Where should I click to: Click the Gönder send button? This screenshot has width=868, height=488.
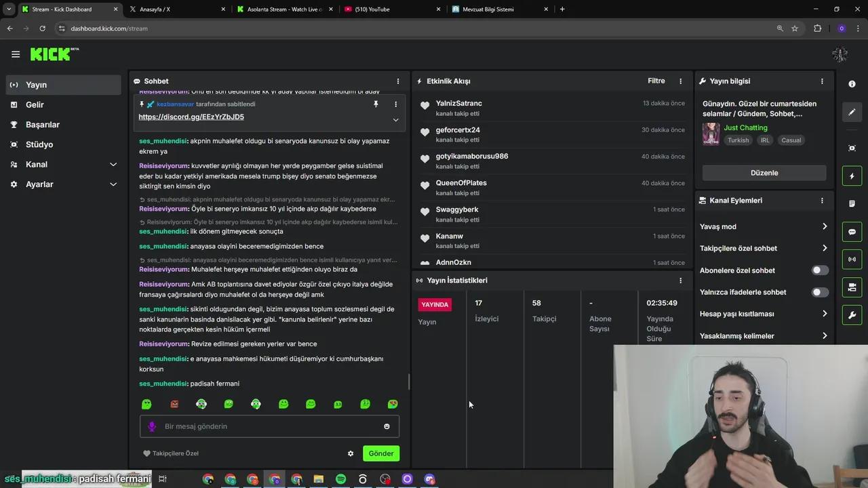381,453
